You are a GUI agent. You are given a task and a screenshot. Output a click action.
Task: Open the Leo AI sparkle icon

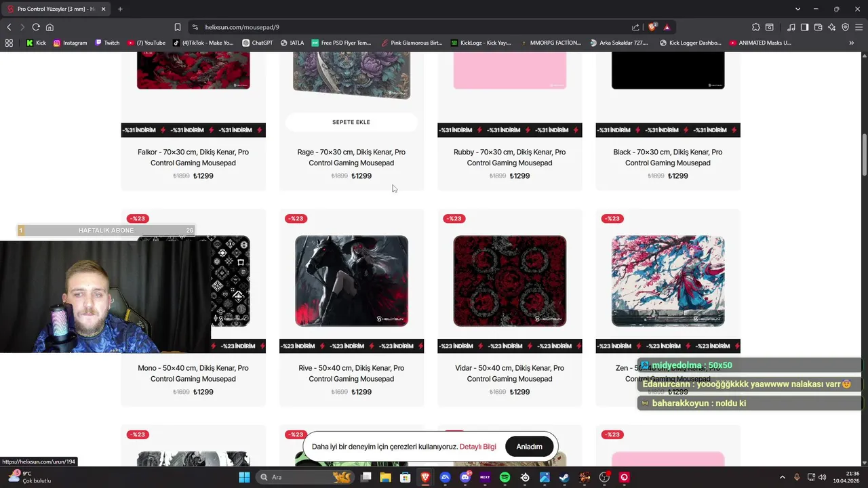[x=831, y=27]
